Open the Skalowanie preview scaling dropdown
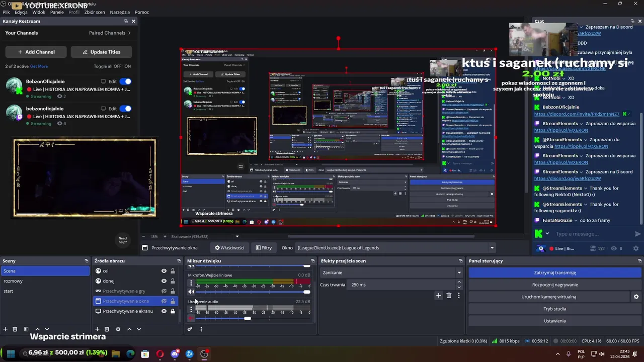Image resolution: width=644 pixels, height=362 pixels. click(237, 237)
